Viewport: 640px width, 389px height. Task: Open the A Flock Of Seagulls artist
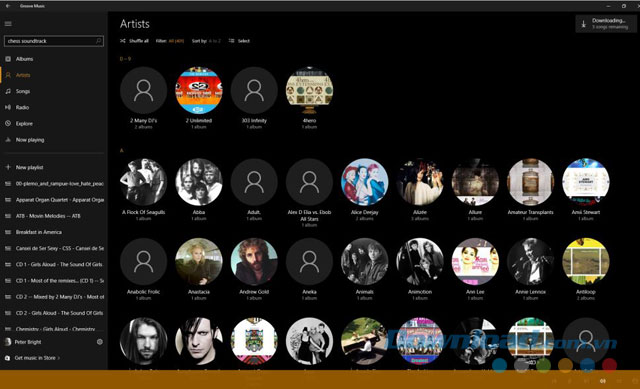(x=144, y=182)
